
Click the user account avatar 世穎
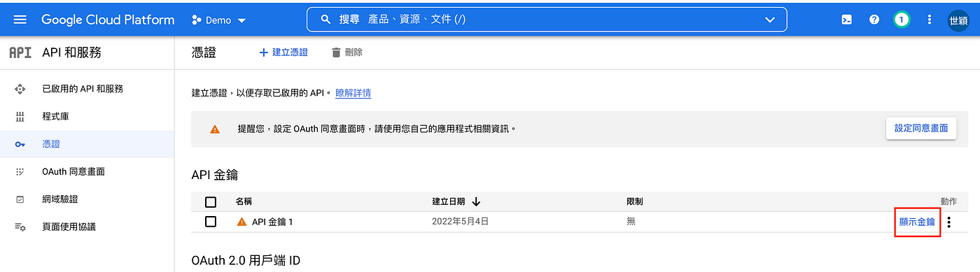coord(958,20)
